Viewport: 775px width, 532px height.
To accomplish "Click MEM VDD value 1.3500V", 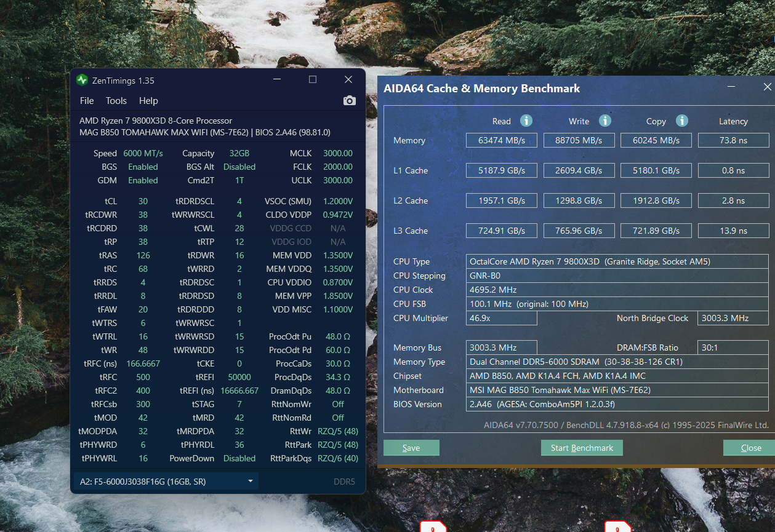I will 338,255.
